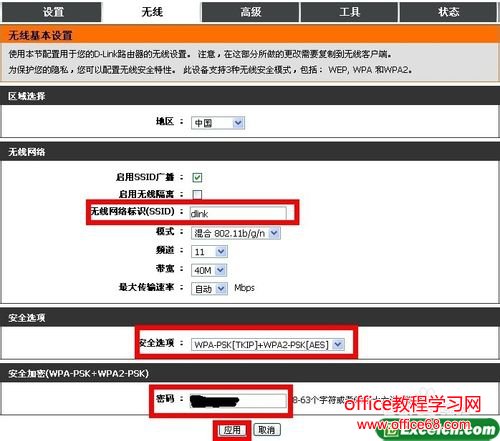This screenshot has height=441, width=500.
Task: Open the 状态 tab
Action: point(448,12)
